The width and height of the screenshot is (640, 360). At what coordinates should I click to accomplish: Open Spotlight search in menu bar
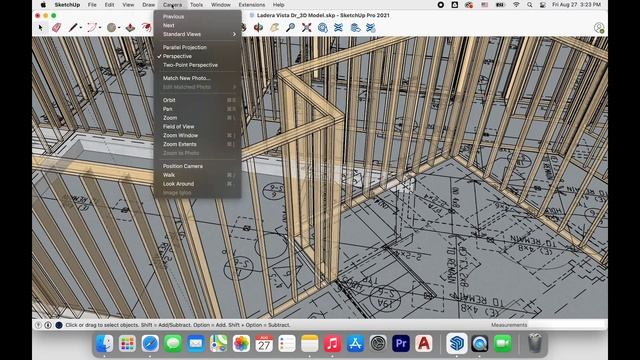(x=529, y=5)
